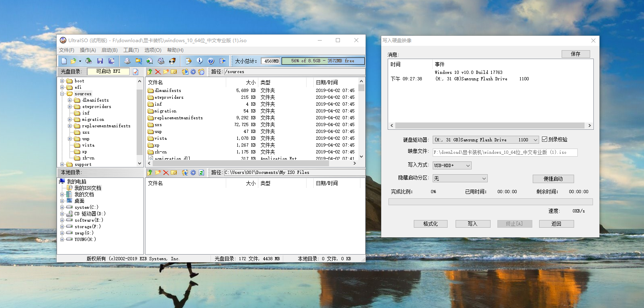Click the Rename icon in image directory toolbar

pos(174,71)
